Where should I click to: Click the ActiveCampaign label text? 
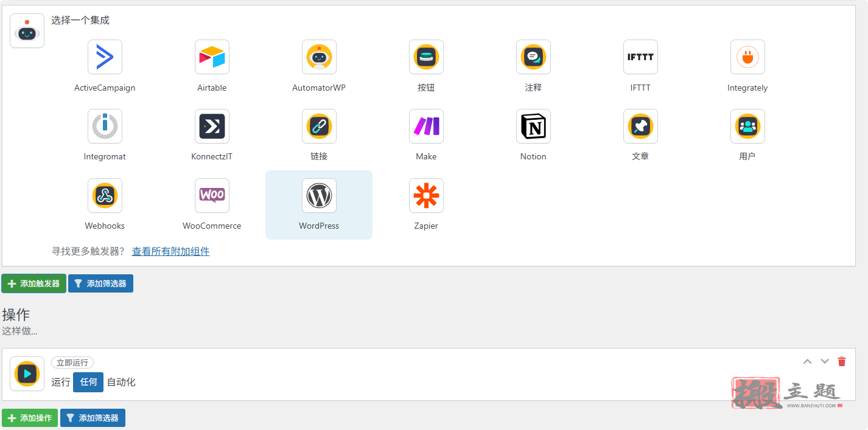[x=105, y=88]
